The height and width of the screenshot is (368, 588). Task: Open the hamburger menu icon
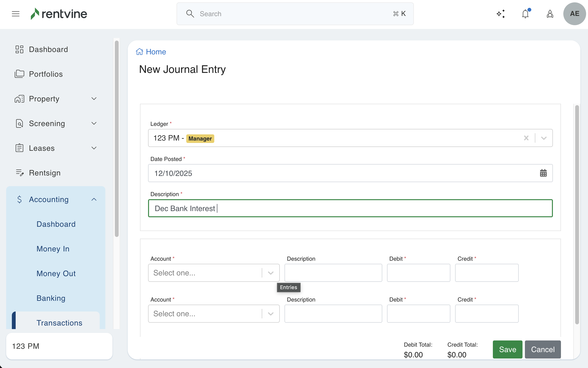16,14
